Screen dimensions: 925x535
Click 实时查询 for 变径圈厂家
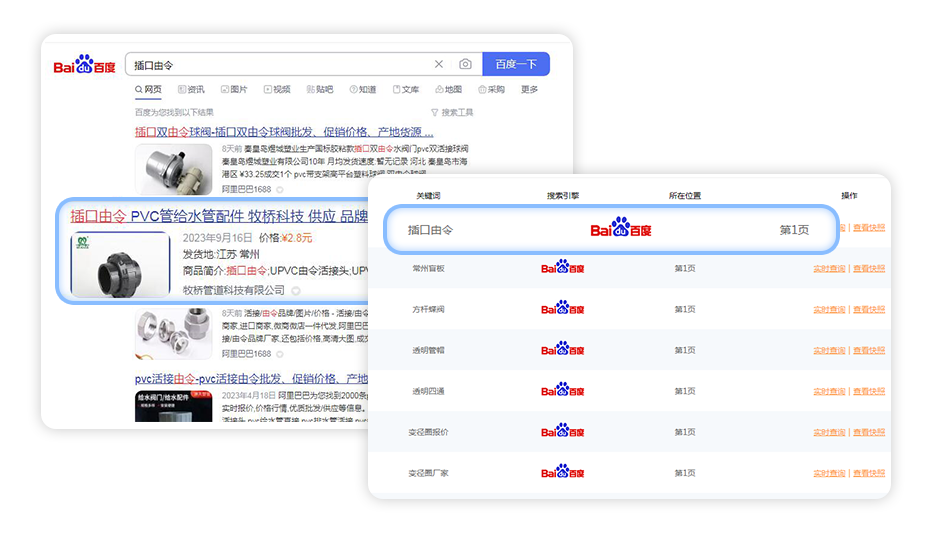point(829,473)
